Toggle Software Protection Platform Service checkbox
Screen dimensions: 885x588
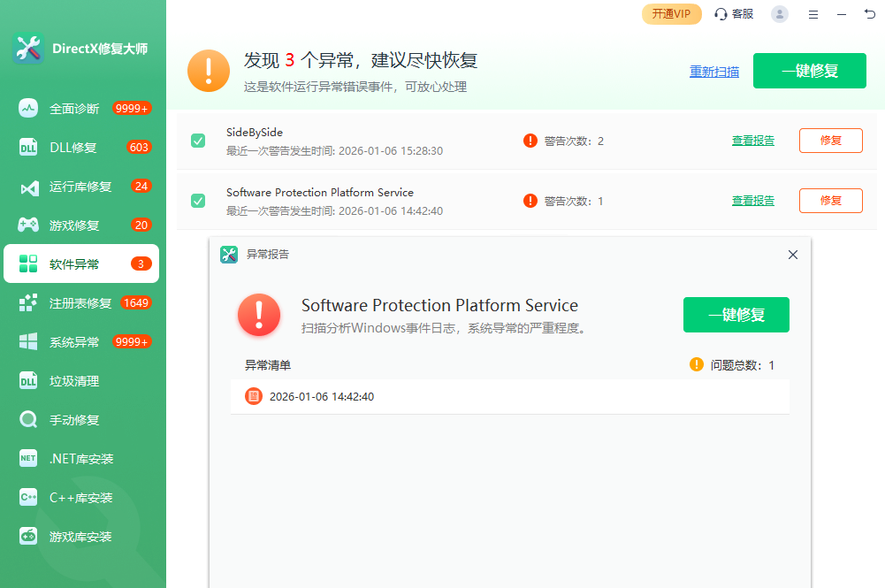pyautogui.click(x=198, y=201)
